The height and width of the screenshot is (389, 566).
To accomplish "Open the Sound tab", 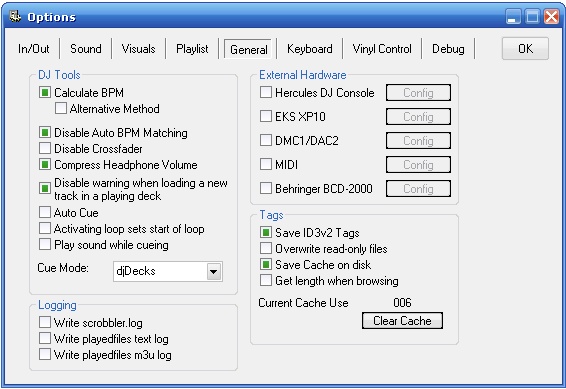I will coord(86,49).
